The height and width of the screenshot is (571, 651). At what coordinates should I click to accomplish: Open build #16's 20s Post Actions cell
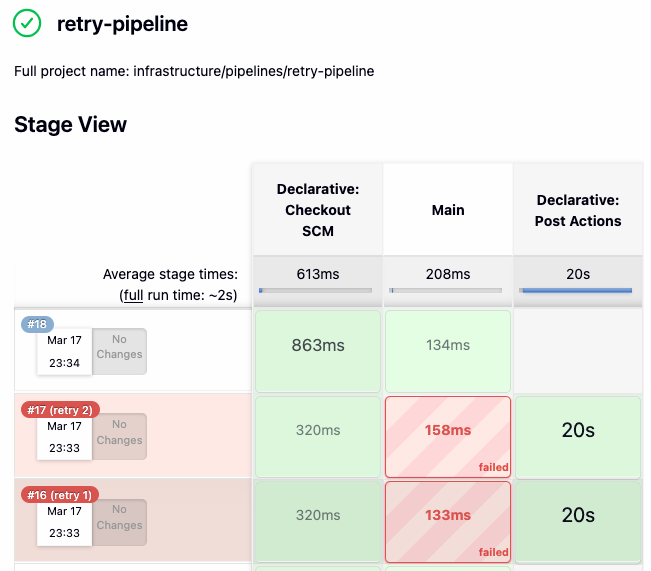click(x=578, y=516)
